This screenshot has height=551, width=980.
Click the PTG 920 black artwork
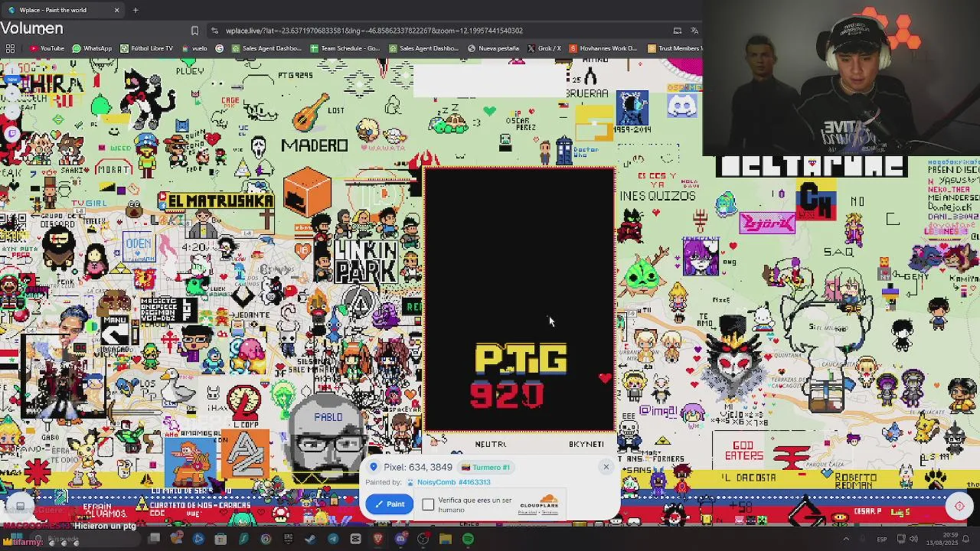click(519, 300)
